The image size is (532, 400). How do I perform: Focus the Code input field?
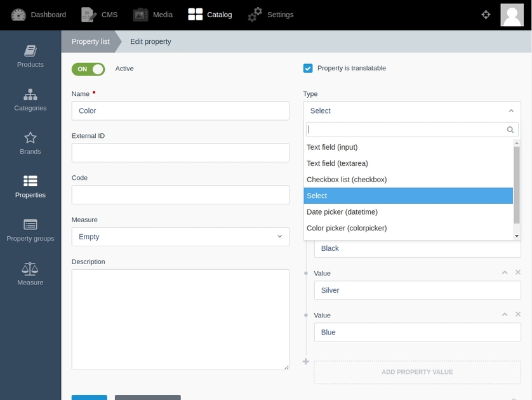point(180,195)
